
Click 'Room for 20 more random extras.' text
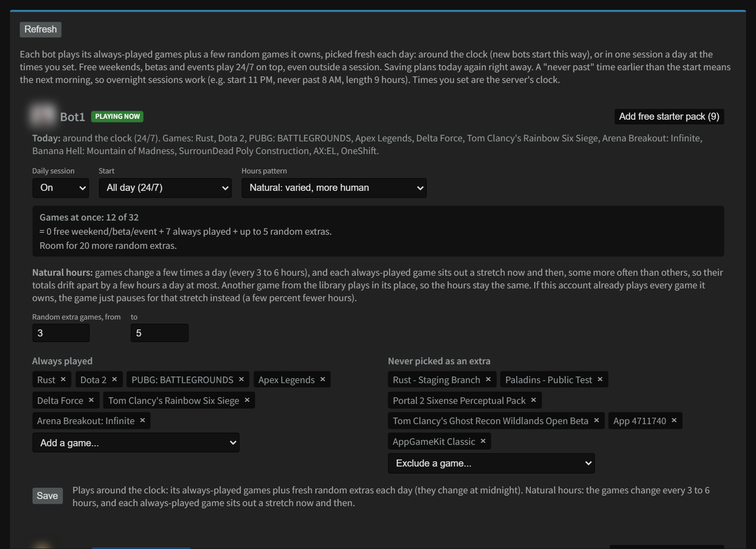tap(108, 246)
